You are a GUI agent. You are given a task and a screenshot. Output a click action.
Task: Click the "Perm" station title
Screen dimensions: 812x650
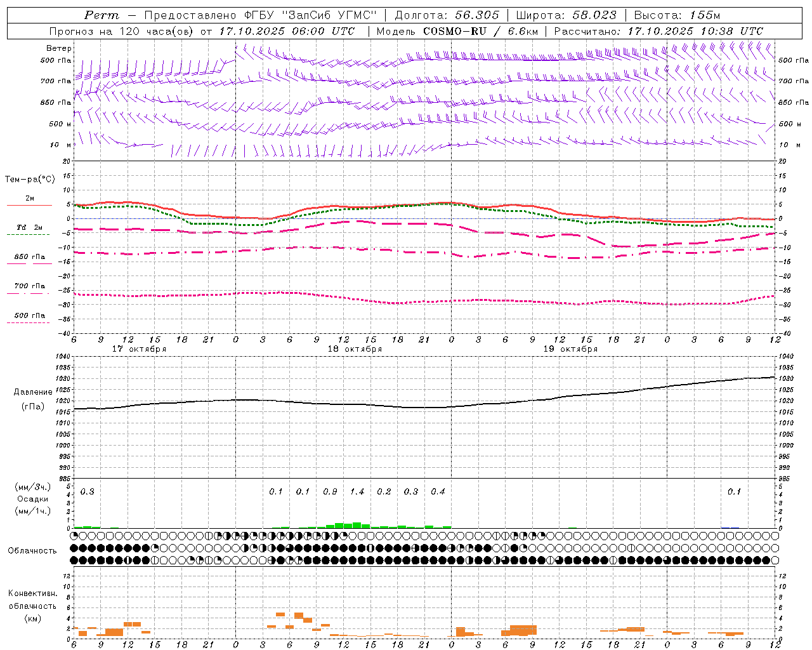coord(101,15)
